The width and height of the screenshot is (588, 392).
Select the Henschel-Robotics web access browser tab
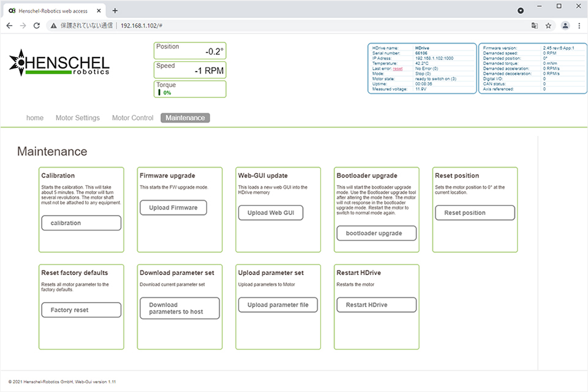55,11
